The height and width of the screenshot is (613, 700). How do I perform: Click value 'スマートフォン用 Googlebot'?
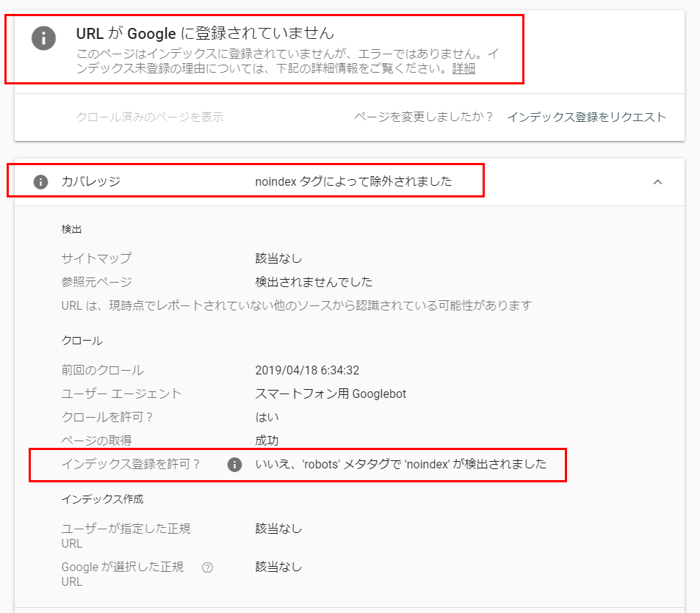(331, 394)
